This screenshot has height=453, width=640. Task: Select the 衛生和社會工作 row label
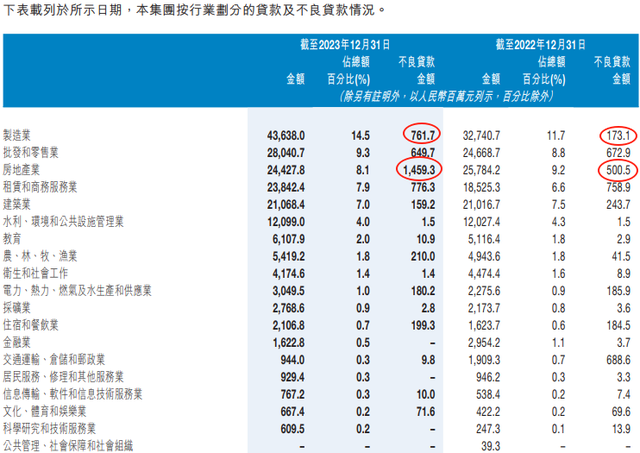click(36, 273)
